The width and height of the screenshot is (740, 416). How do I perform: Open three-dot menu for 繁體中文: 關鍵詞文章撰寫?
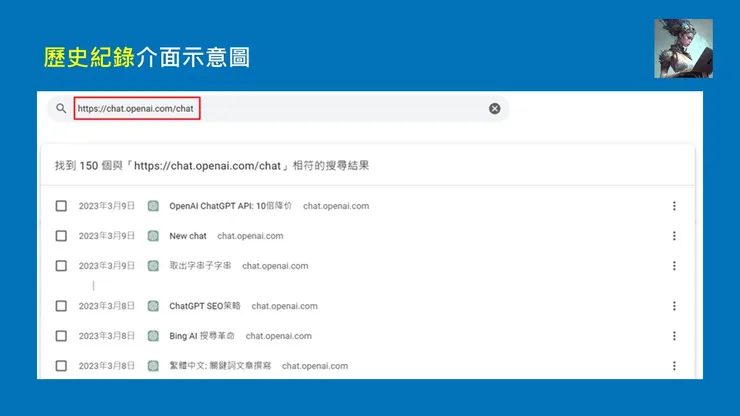coord(674,366)
